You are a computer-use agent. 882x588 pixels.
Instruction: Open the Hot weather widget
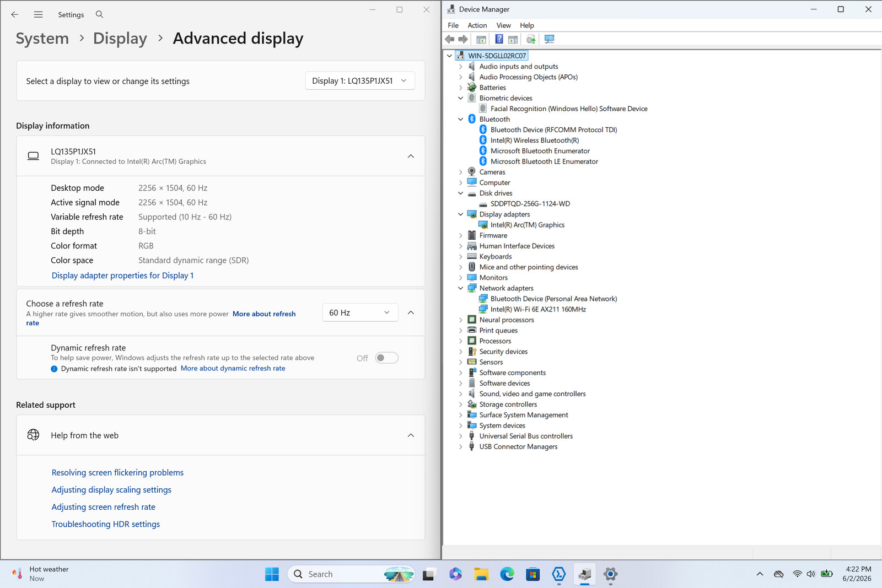[x=40, y=574]
